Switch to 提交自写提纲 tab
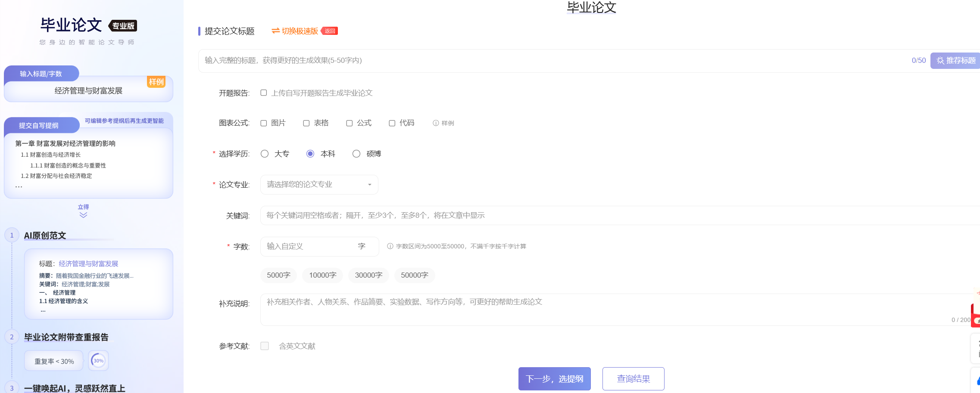This screenshot has width=980, height=393. (x=39, y=125)
